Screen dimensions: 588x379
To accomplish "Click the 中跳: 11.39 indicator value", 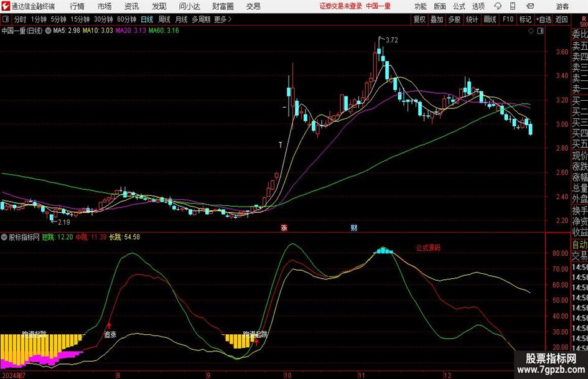I will tap(91, 237).
